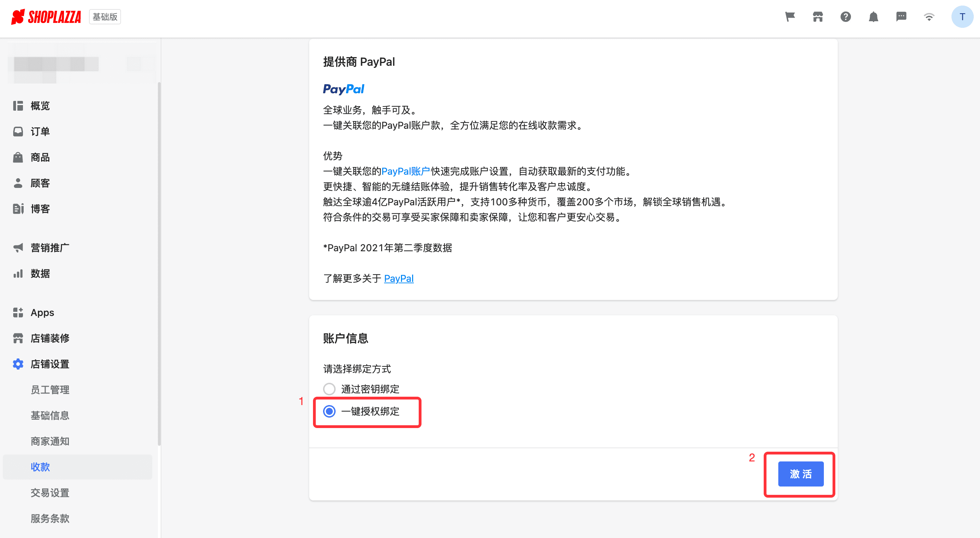Click the Apps grid icon
This screenshot has width=980, height=538.
[x=18, y=312]
